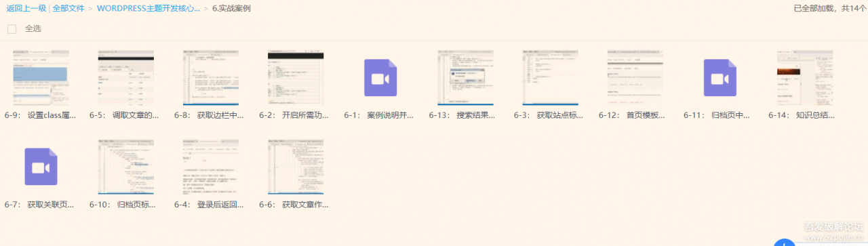Navigate to 全部文件 breadcrumb

(68, 8)
